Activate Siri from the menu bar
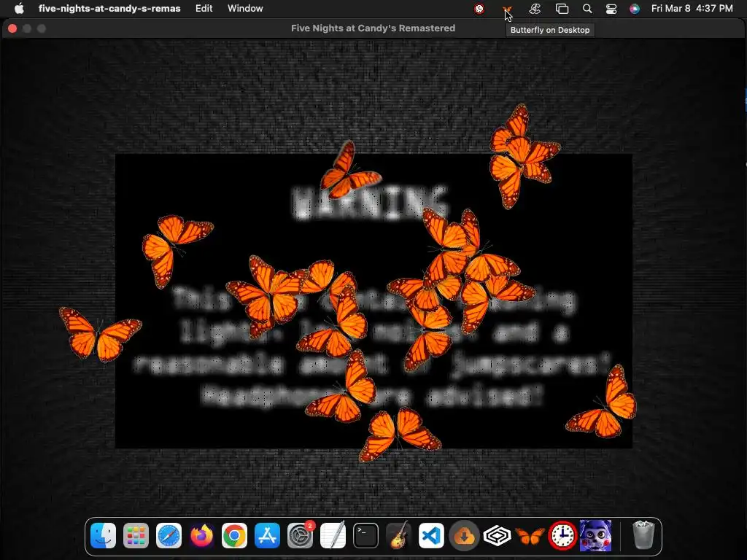747x560 pixels. pos(635,9)
